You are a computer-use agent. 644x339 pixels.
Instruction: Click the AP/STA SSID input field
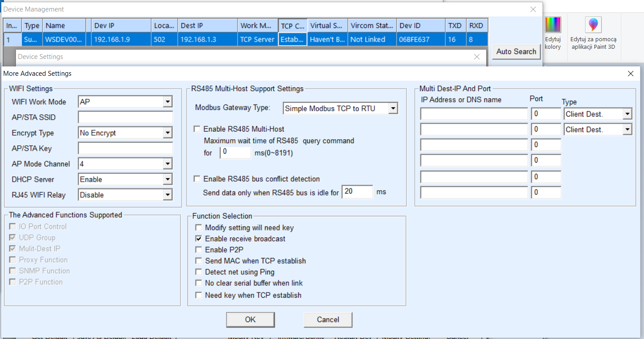(125, 117)
